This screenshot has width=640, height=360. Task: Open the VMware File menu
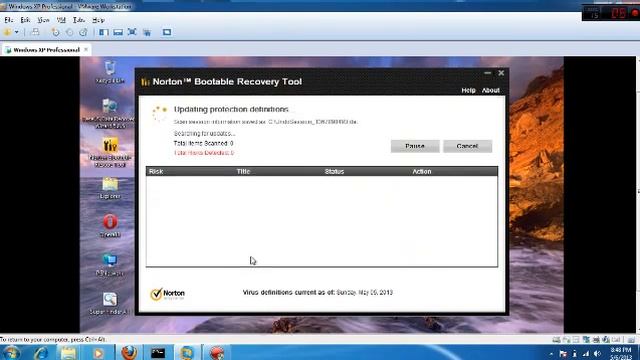(9, 20)
